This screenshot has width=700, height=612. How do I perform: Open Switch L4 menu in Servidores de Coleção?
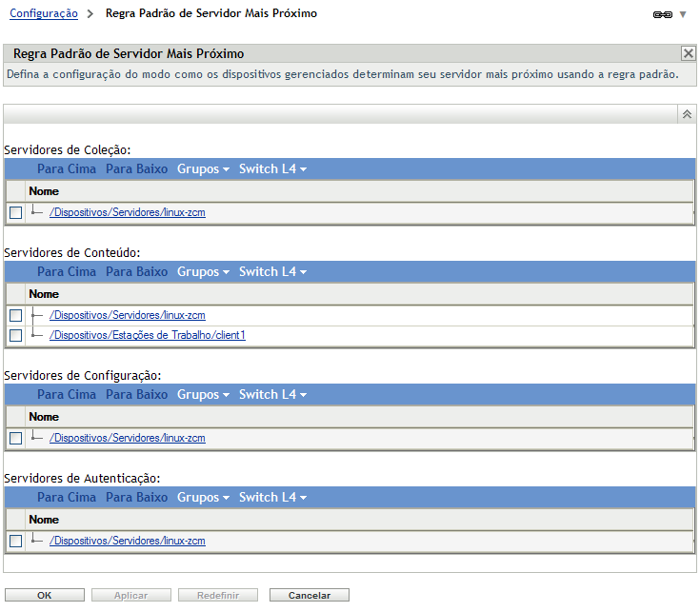(x=272, y=169)
